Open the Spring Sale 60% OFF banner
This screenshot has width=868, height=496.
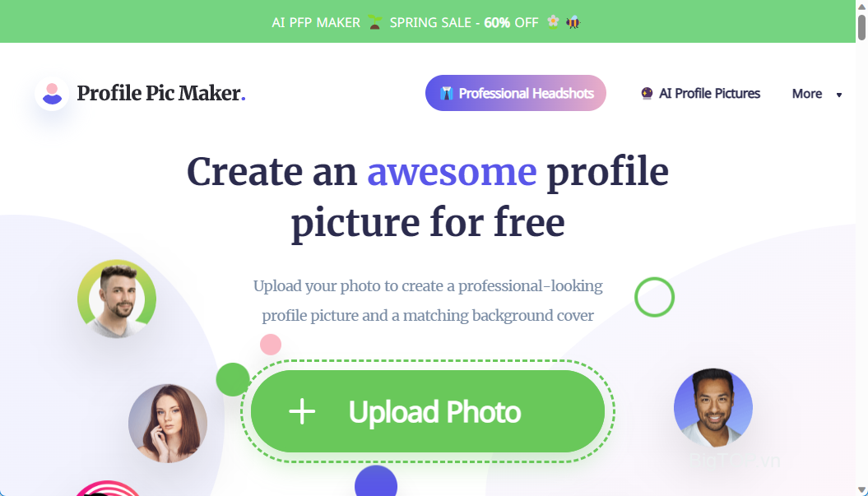427,21
